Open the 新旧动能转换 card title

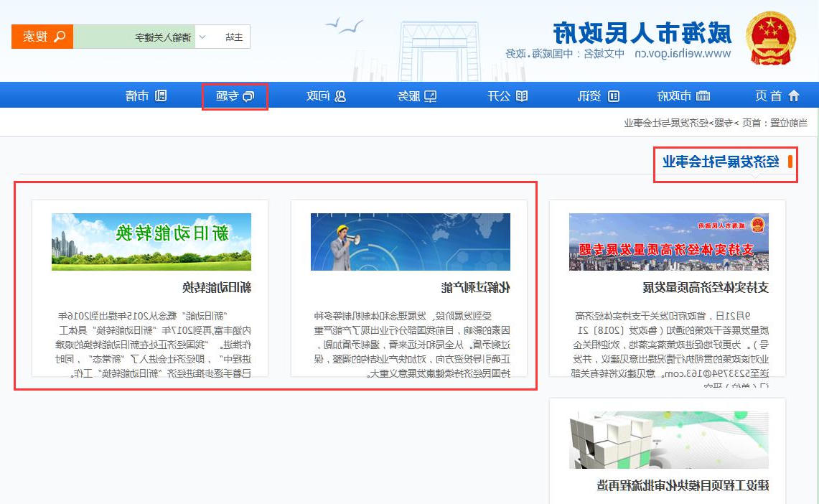(217, 287)
